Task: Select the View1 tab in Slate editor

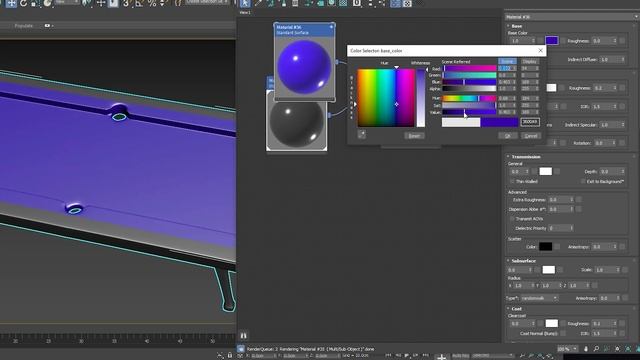Action: coord(245,12)
